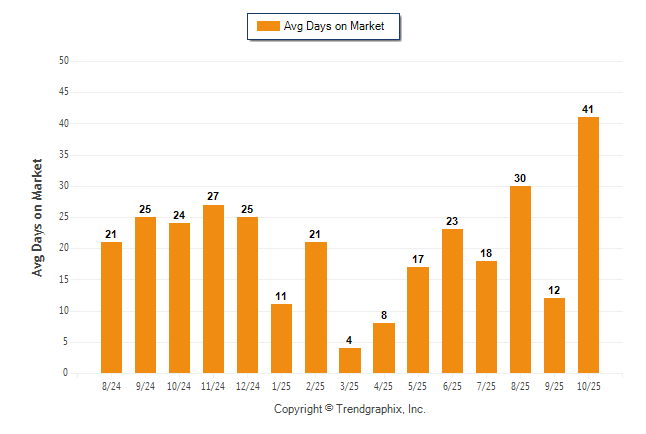The width and height of the screenshot is (646, 434).
Task: Click the 2/25 x-axis label
Action: tap(316, 385)
